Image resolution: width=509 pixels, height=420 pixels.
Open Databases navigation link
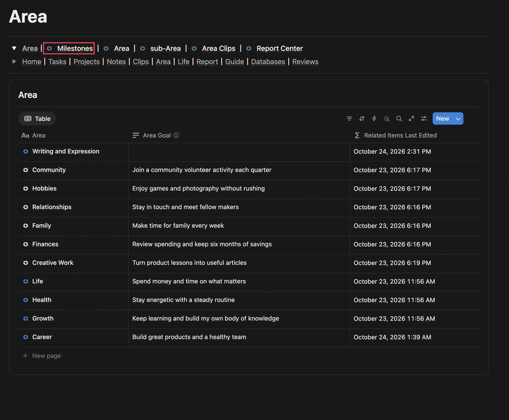tap(268, 62)
